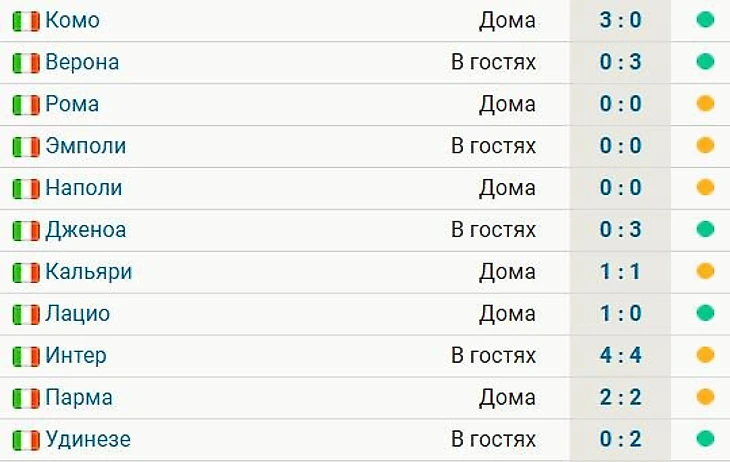The height and width of the screenshot is (462, 730).
Task: Click orange draw dot in Рома row
Action: tap(705, 104)
